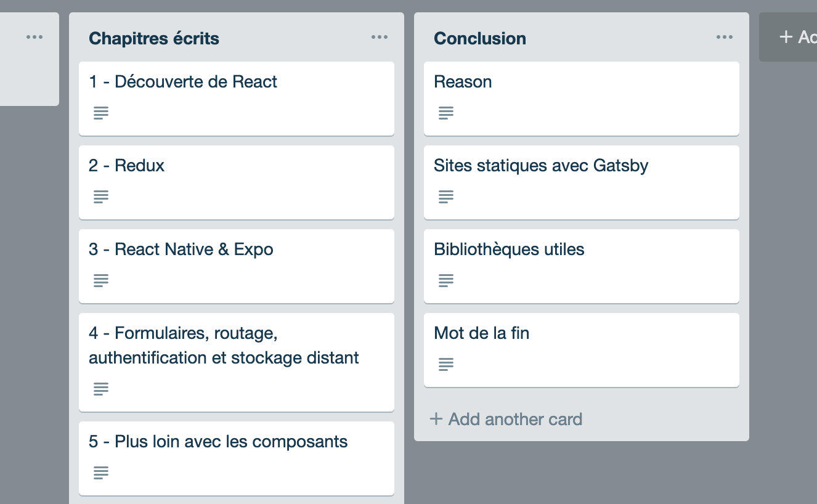817x504 pixels.
Task: Click Add another card in Conclusion list
Action: pos(506,420)
